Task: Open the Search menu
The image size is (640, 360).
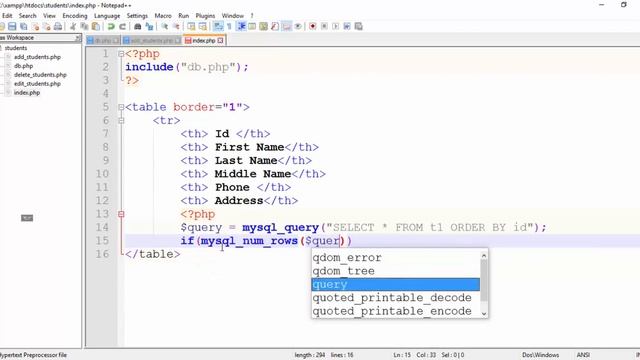Action: click(27, 16)
